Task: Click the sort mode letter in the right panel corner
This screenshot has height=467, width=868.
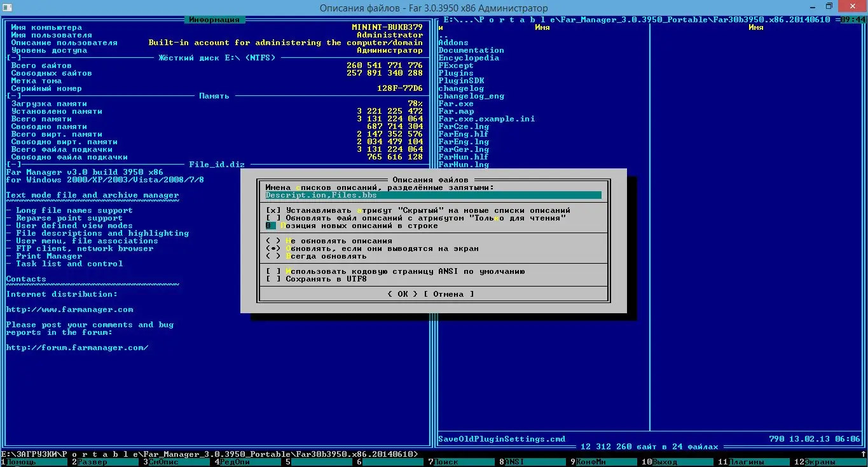Action: click(x=441, y=27)
